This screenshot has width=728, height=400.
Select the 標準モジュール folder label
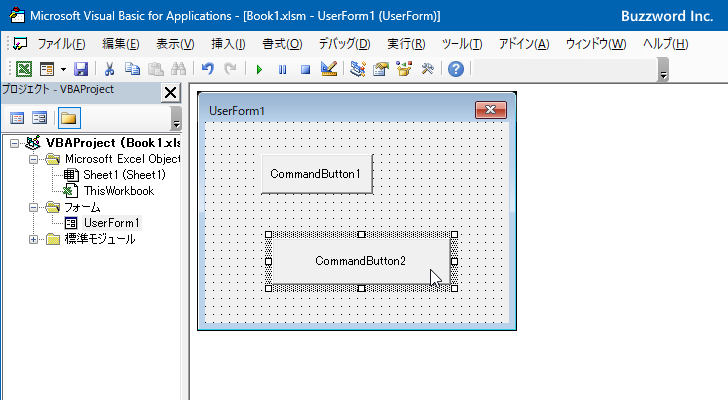100,239
